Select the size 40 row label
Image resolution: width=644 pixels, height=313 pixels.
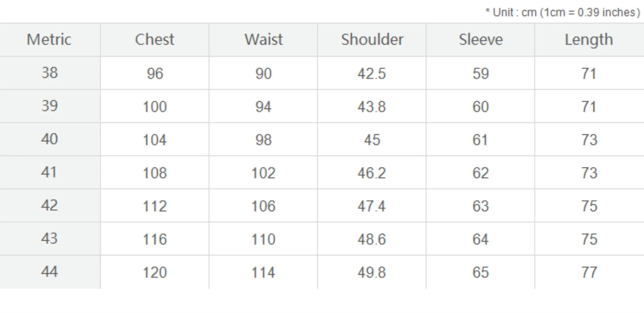tap(50, 139)
